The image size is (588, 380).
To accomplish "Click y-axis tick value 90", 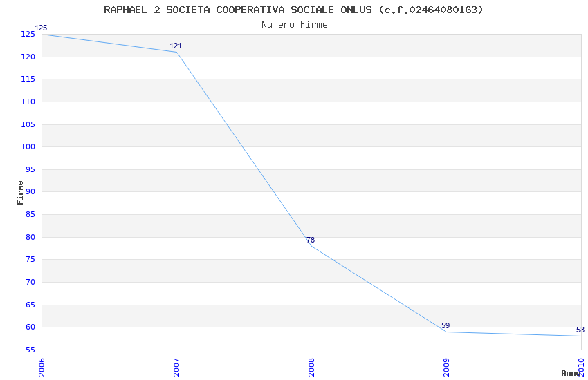I will point(30,191).
